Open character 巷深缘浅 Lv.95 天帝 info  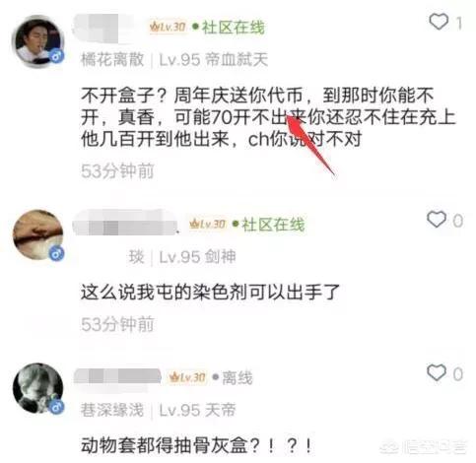159,410
